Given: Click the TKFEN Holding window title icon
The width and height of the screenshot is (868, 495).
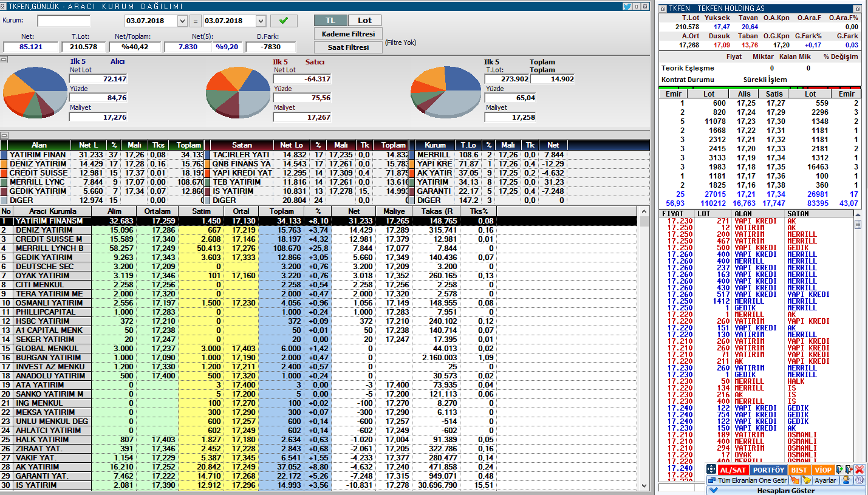Looking at the screenshot, I should pyautogui.click(x=663, y=9).
